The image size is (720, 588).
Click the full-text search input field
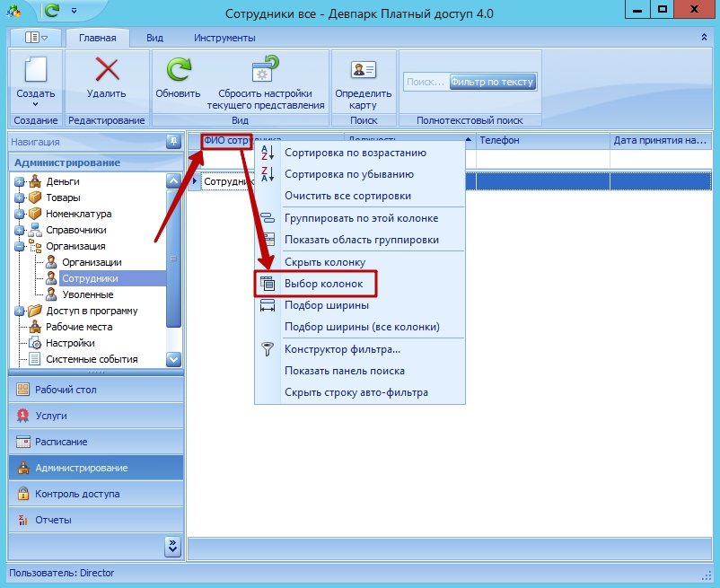tap(426, 82)
